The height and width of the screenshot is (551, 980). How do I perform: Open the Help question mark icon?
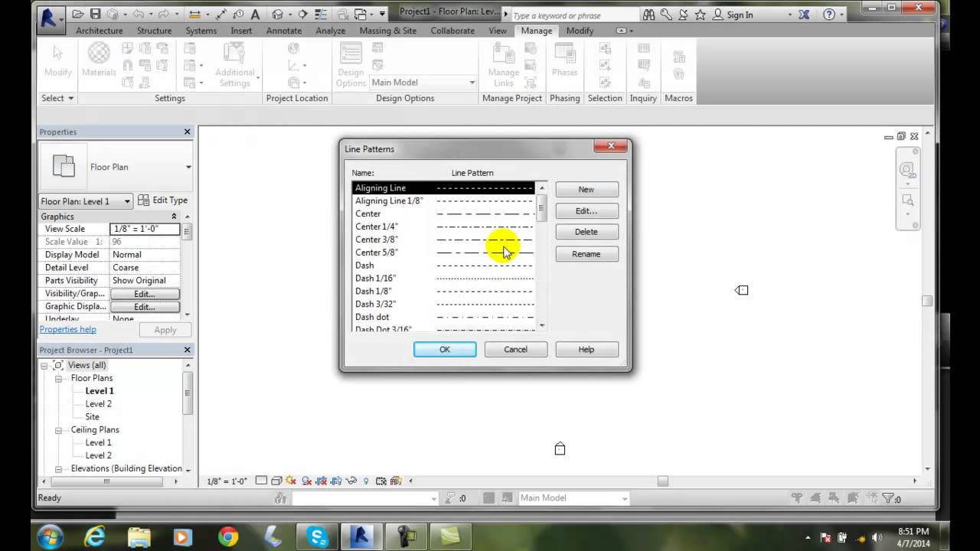click(829, 15)
